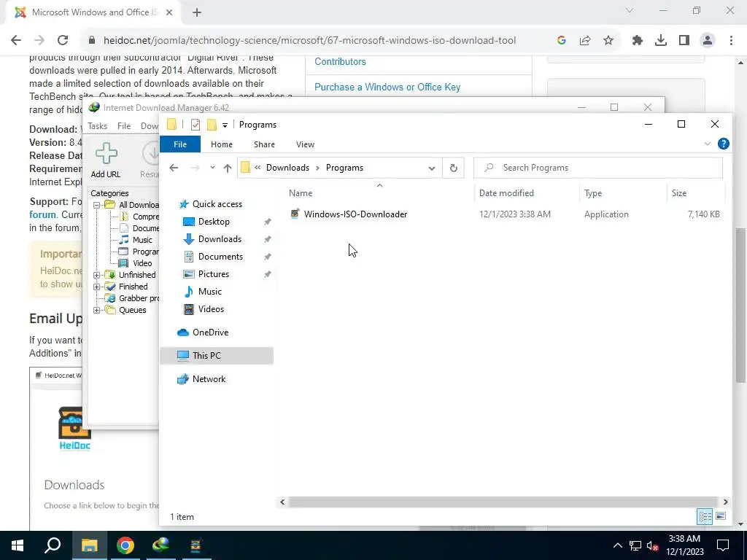Open Chrome profile avatar

tap(708, 41)
